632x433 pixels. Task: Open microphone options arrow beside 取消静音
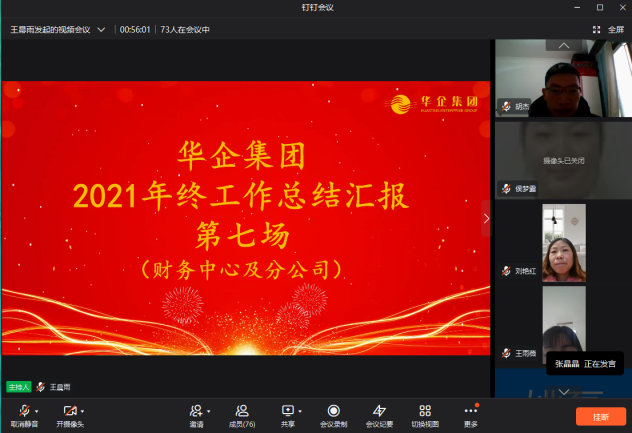[37, 411]
